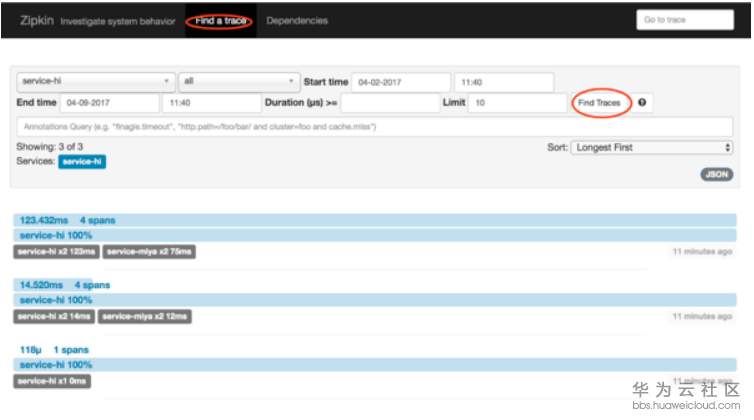Image resolution: width=754 pixels, height=420 pixels.
Task: Click service-hi 100% bar of 118µ trace
Action: (375, 365)
